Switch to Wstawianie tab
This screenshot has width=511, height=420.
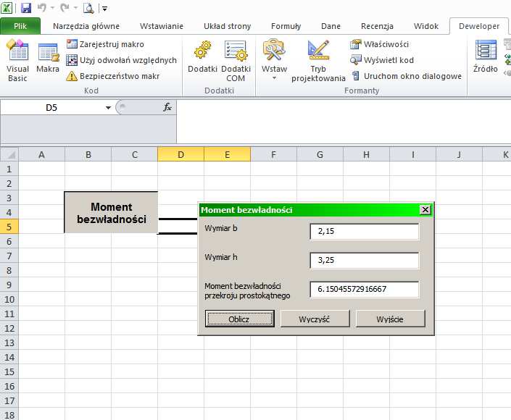(x=162, y=26)
